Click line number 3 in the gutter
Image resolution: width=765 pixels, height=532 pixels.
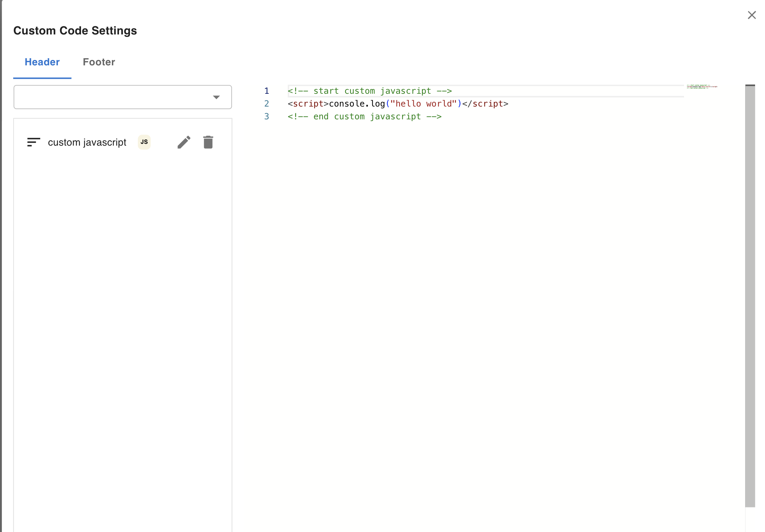coord(266,117)
